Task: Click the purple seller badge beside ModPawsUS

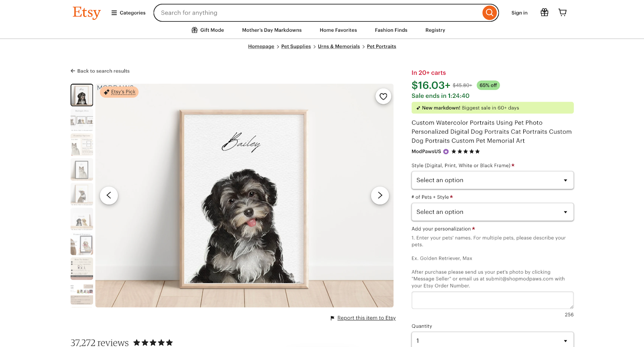Action: [445, 151]
